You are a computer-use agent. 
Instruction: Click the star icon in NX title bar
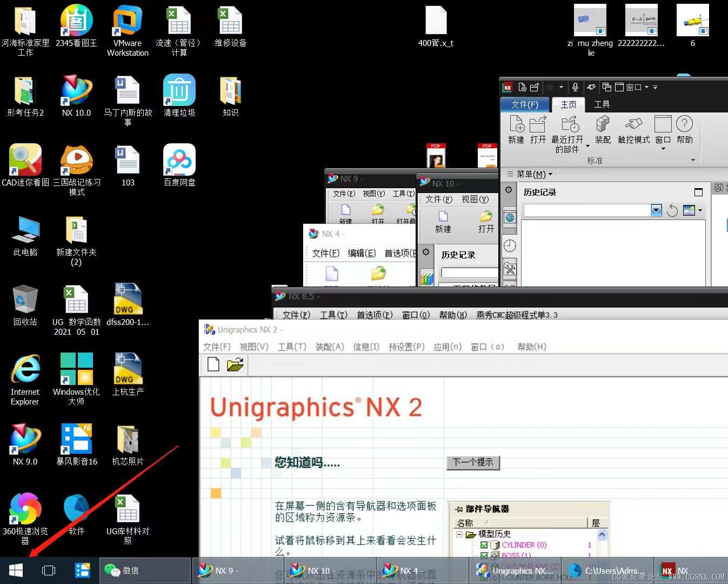click(x=550, y=87)
